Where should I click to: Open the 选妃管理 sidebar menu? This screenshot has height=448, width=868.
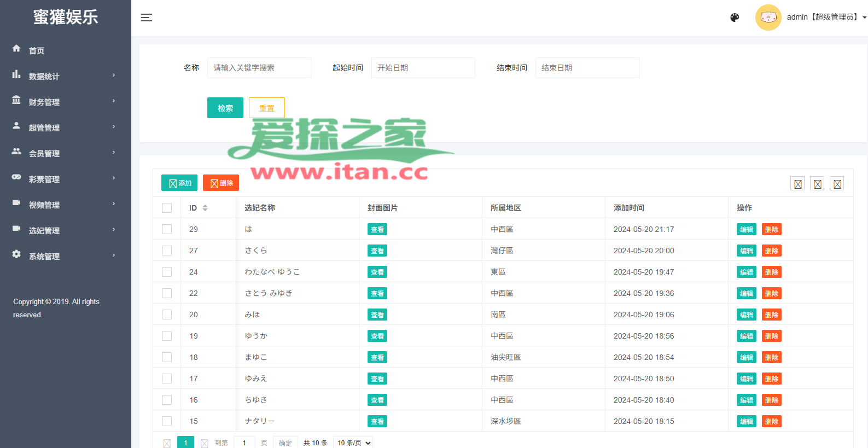pyautogui.click(x=44, y=230)
